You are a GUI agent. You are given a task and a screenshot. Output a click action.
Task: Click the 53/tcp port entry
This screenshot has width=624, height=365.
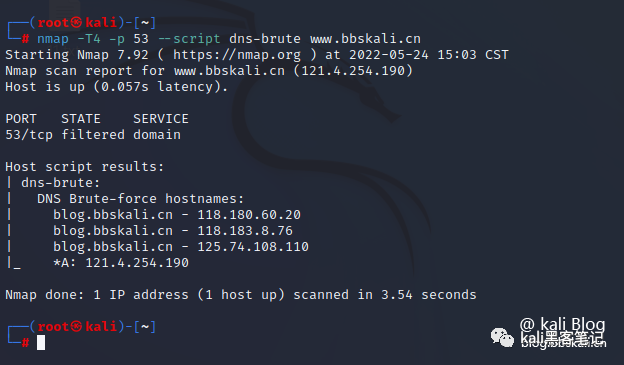pyautogui.click(x=29, y=135)
